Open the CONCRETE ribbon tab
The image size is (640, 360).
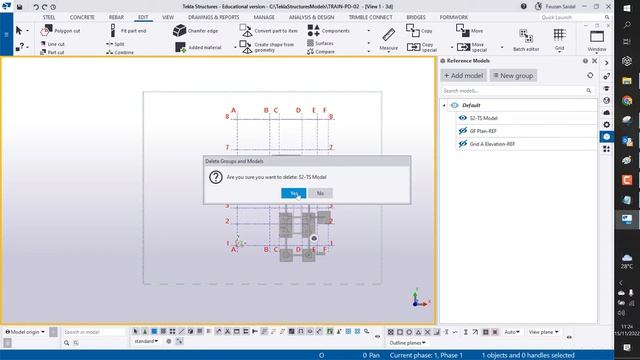[82, 17]
